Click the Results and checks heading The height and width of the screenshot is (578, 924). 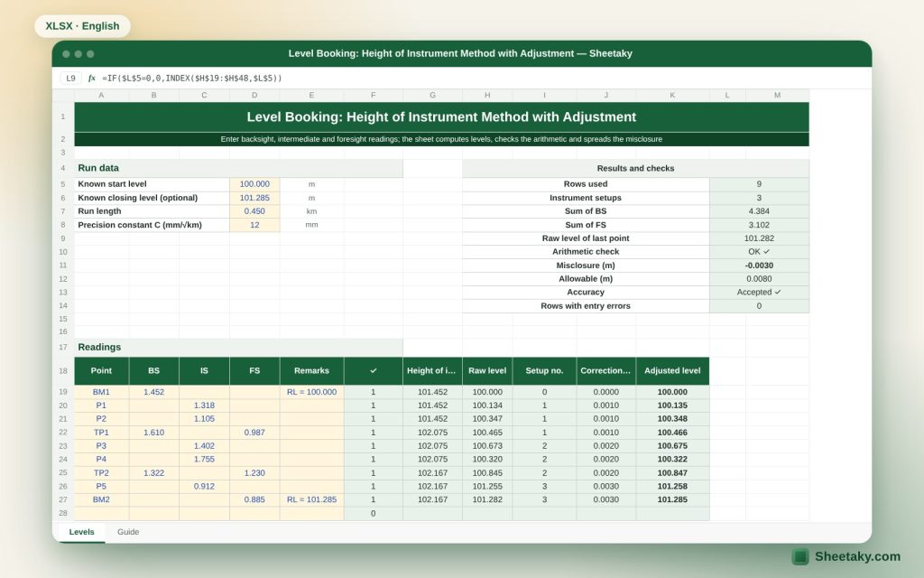(x=635, y=168)
